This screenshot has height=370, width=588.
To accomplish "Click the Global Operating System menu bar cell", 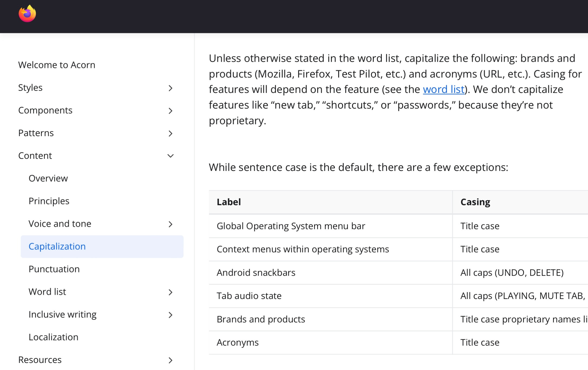I will coord(331,226).
